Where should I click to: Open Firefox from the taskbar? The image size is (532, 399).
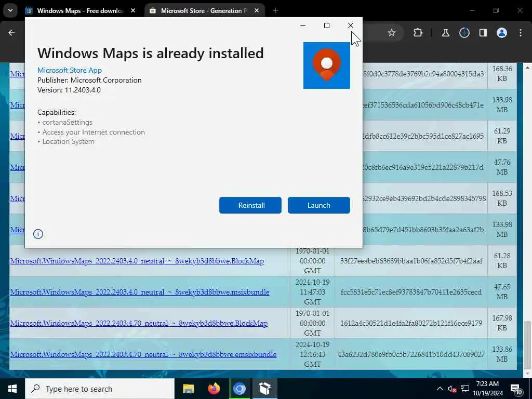click(214, 389)
